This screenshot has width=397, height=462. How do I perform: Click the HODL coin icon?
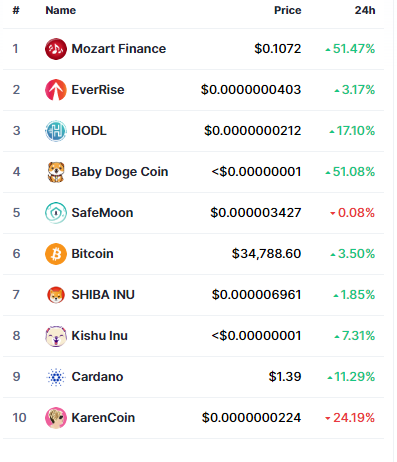pyautogui.click(x=56, y=131)
